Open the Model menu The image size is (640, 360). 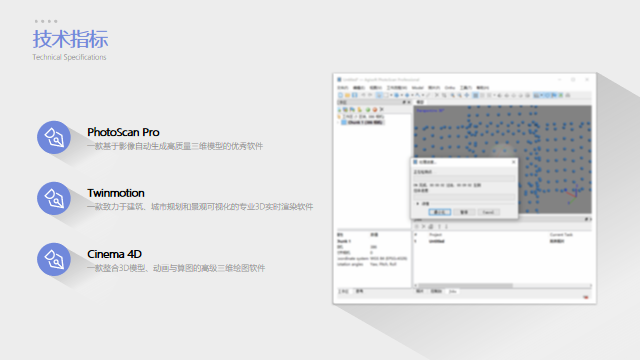click(x=418, y=88)
